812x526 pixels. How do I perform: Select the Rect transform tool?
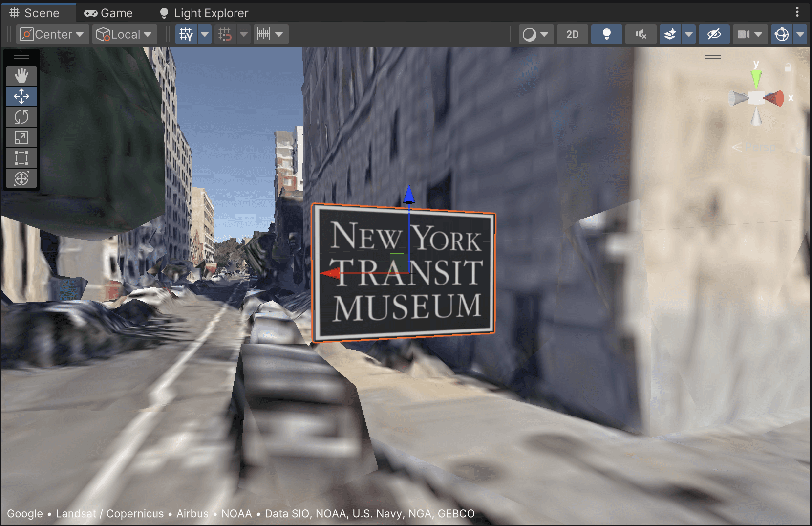pyautogui.click(x=21, y=158)
